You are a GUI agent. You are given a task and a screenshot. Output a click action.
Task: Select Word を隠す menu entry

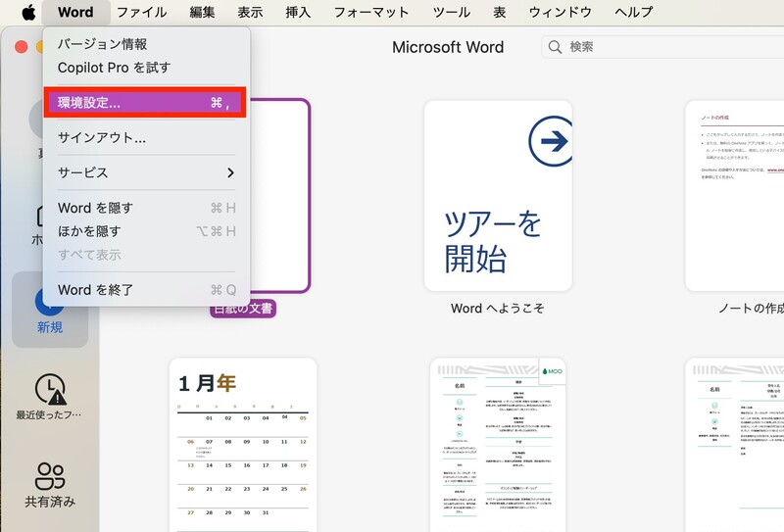[x=146, y=208]
